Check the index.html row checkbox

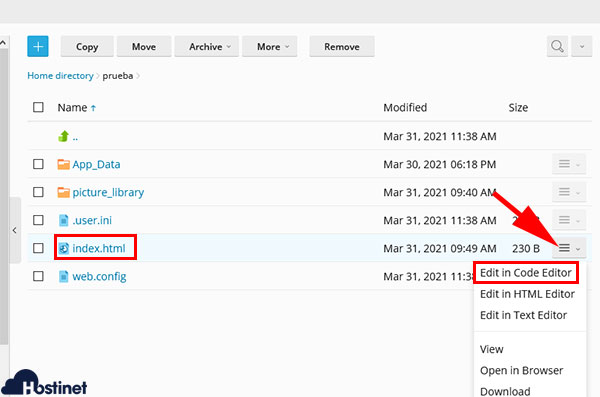point(38,248)
